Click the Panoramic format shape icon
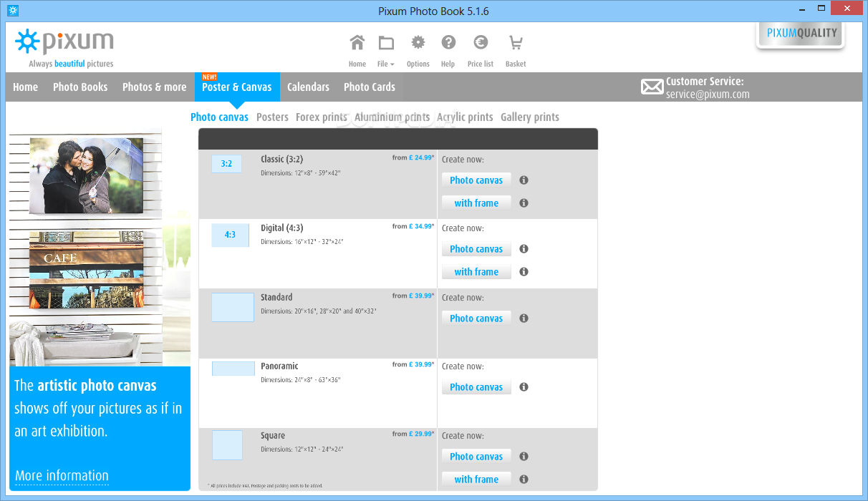 click(233, 369)
